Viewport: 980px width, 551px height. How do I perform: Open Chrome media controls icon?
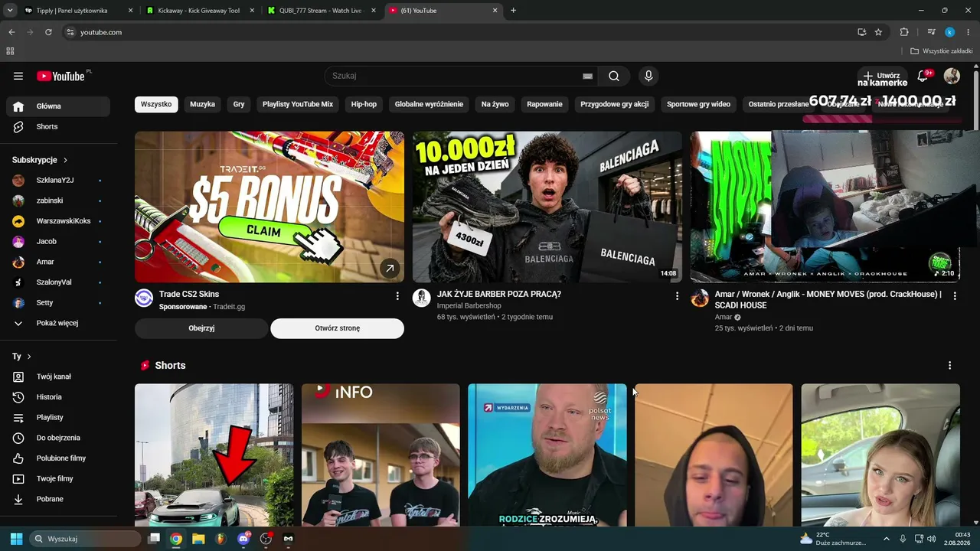(931, 32)
